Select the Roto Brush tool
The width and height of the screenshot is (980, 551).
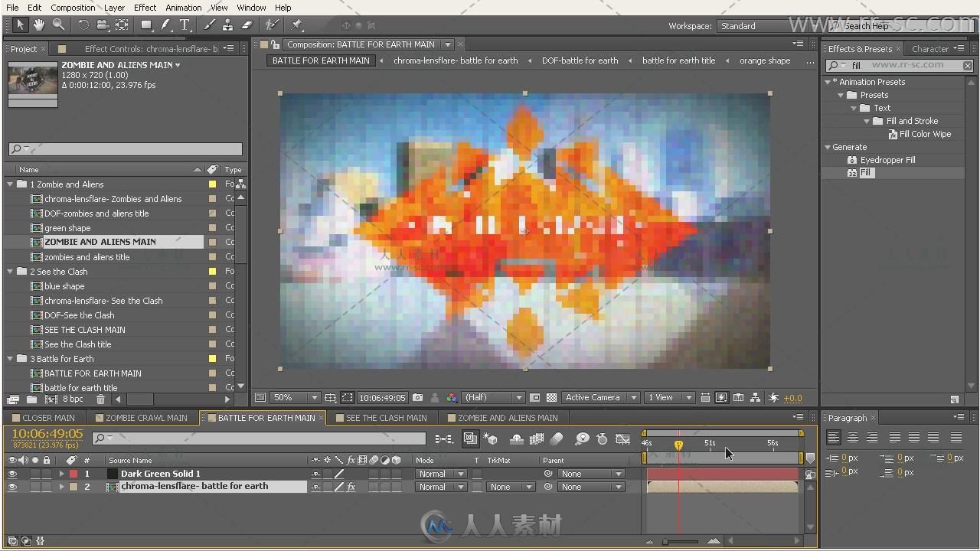[271, 25]
